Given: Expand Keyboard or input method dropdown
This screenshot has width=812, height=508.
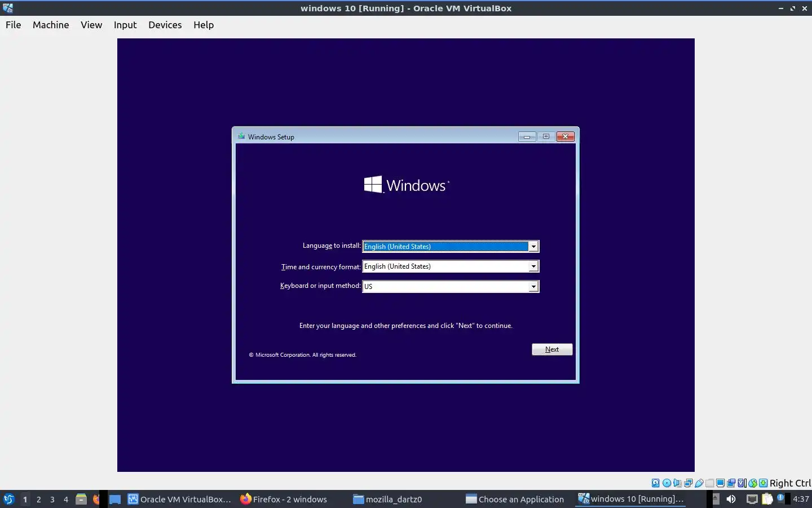Looking at the screenshot, I should point(533,287).
